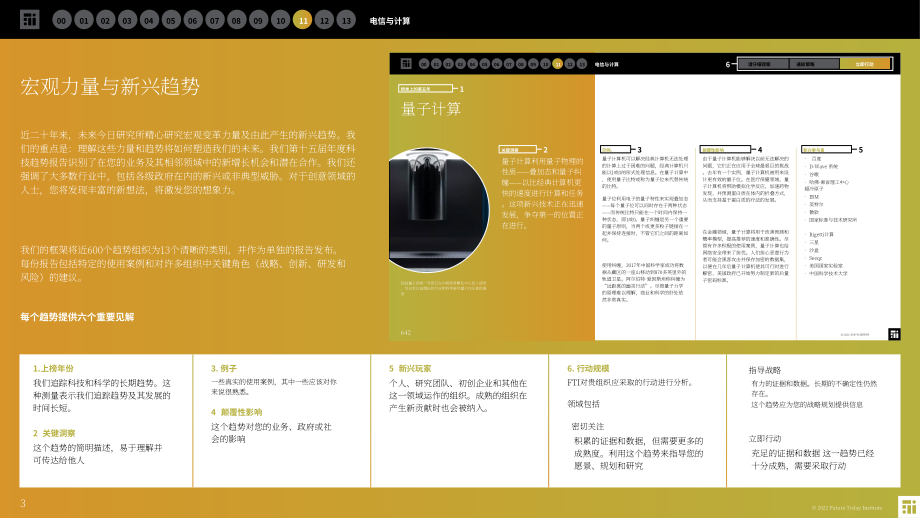
Task: Click the 6. 行动规模 heading
Action: point(588,368)
